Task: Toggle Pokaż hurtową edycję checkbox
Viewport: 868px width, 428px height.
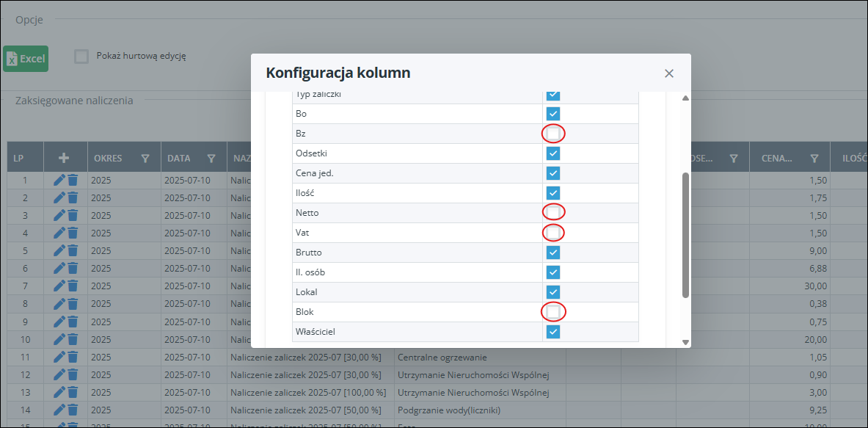Action: pos(81,57)
